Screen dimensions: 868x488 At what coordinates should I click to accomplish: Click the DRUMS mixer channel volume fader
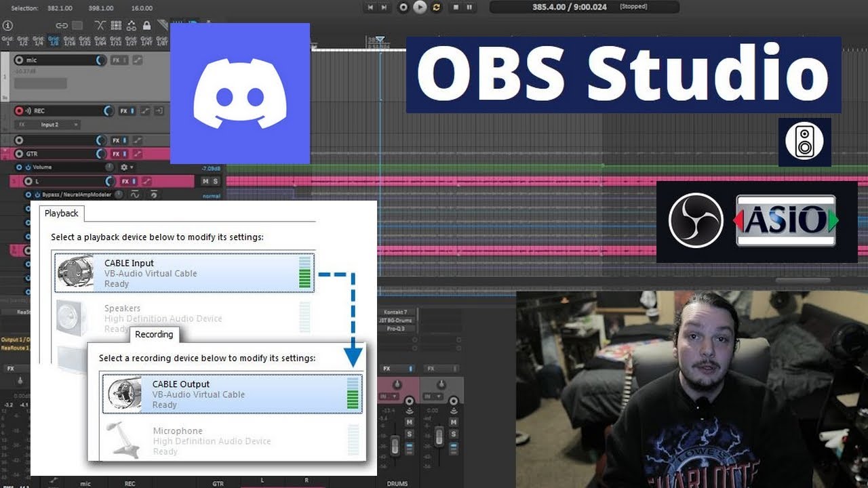pos(395,446)
